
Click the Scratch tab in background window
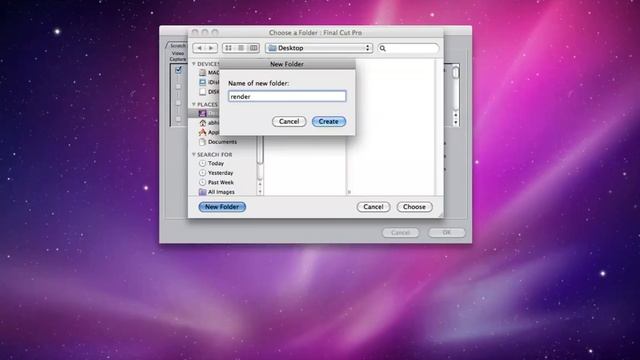tap(177, 45)
